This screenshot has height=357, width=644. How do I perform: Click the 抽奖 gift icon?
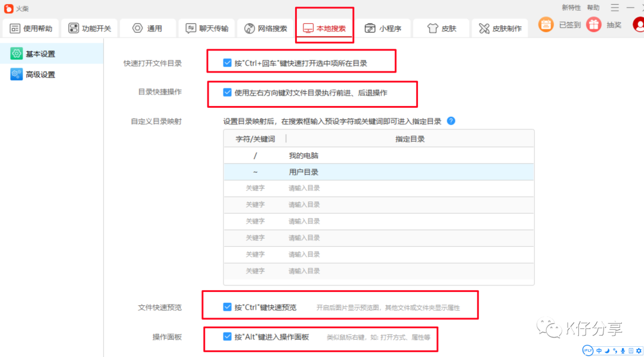(x=594, y=25)
